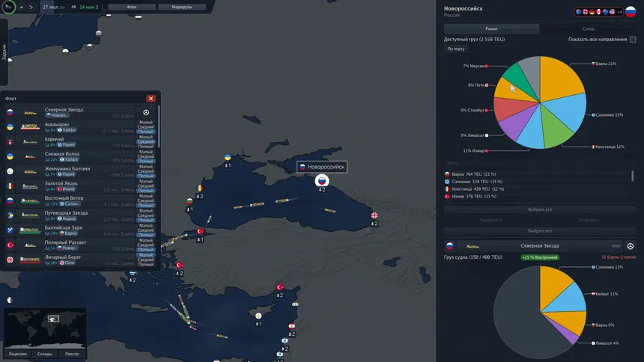
Task: Close the Флот panel
Action: coord(151,98)
